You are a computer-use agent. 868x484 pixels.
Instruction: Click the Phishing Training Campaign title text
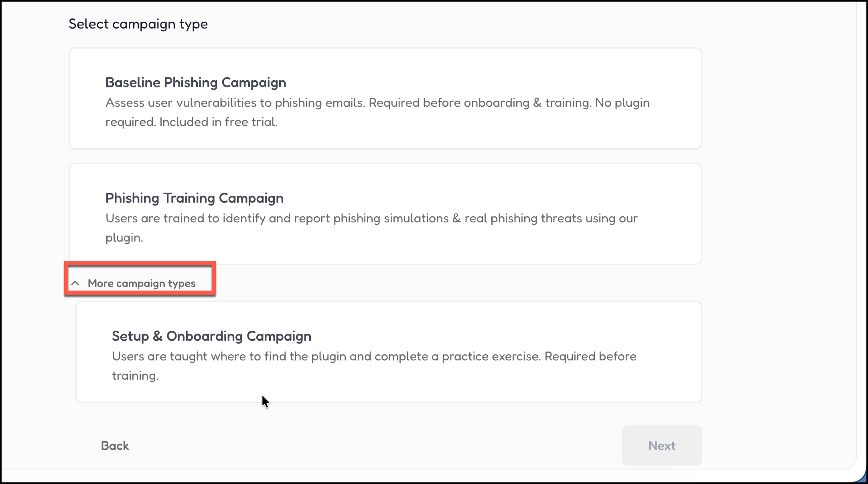194,198
